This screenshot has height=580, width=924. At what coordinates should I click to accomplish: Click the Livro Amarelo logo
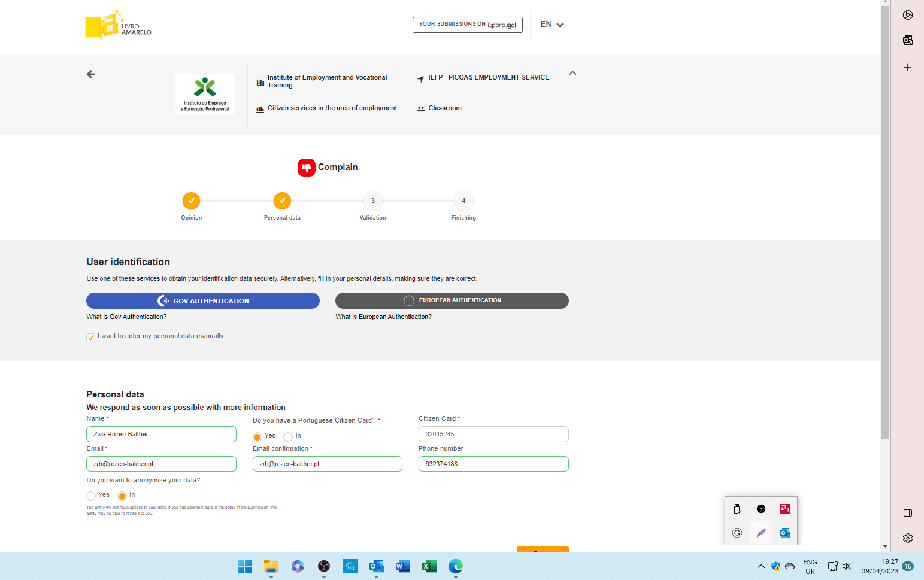(118, 25)
